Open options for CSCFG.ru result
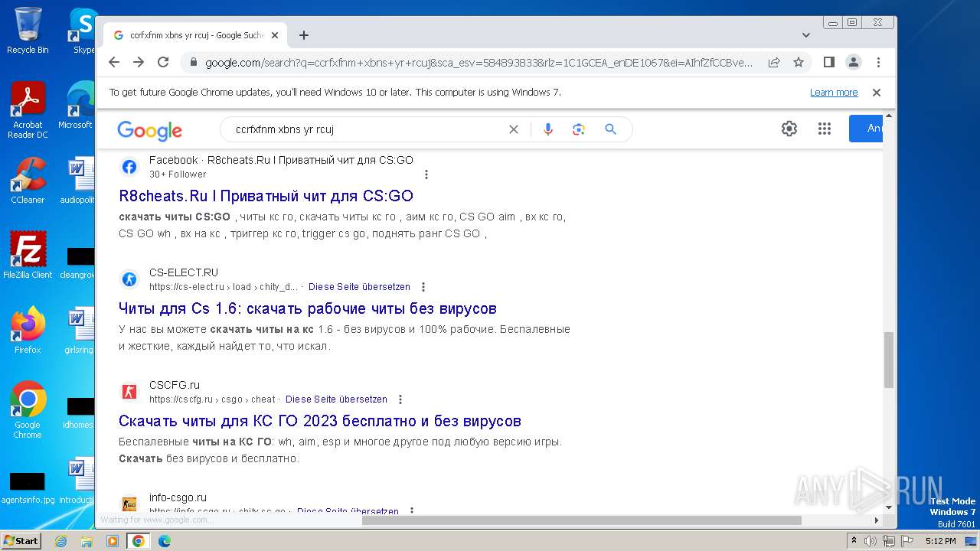Viewport: 980px width, 551px height. [400, 399]
